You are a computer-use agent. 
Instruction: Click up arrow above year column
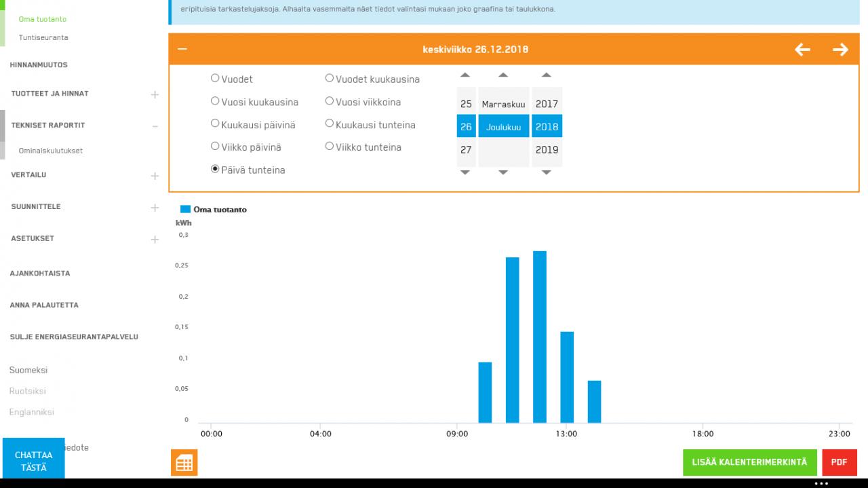[546, 75]
